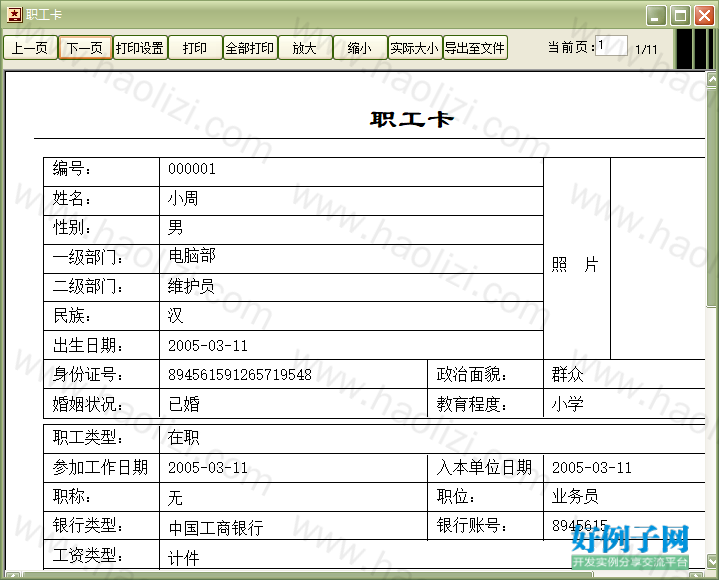Click ID number 894561591265719548
This screenshot has width=719, height=580.
[x=240, y=375]
